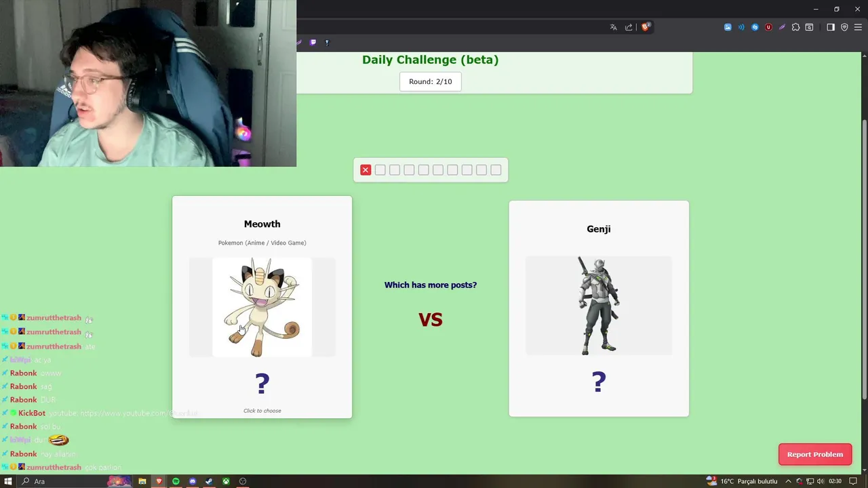Click the Rabonk 'hay allahın' chat message
Screen dimensions: 868x488
coord(58,454)
